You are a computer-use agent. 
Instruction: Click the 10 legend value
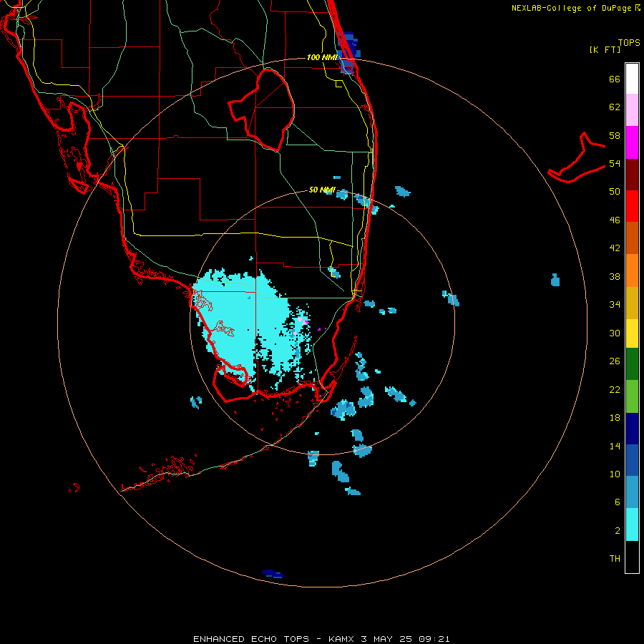[x=615, y=474]
